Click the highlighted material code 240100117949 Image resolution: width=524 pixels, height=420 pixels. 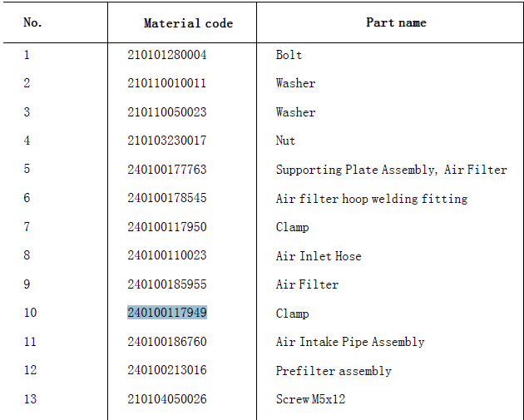[x=167, y=313]
